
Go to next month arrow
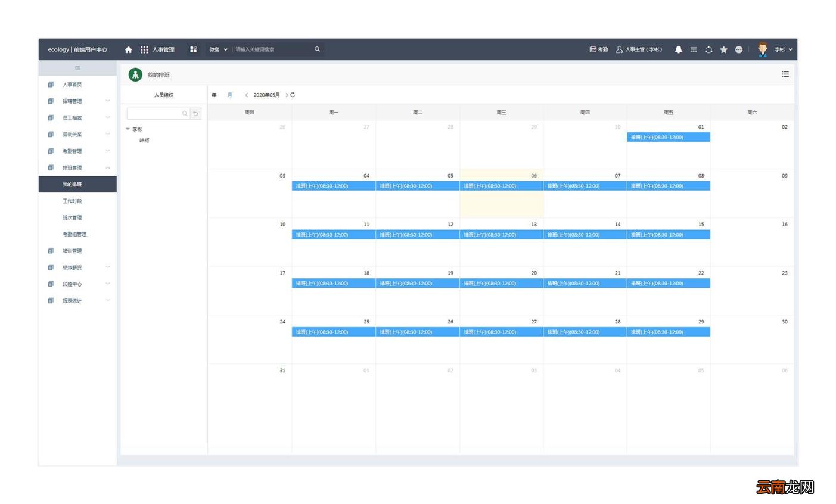(x=287, y=95)
